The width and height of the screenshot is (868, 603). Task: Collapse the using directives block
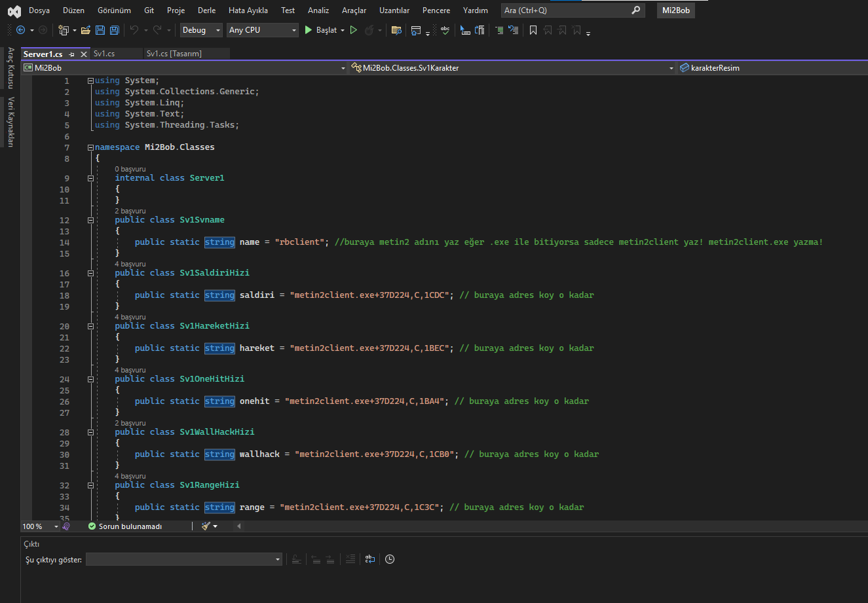coord(90,81)
